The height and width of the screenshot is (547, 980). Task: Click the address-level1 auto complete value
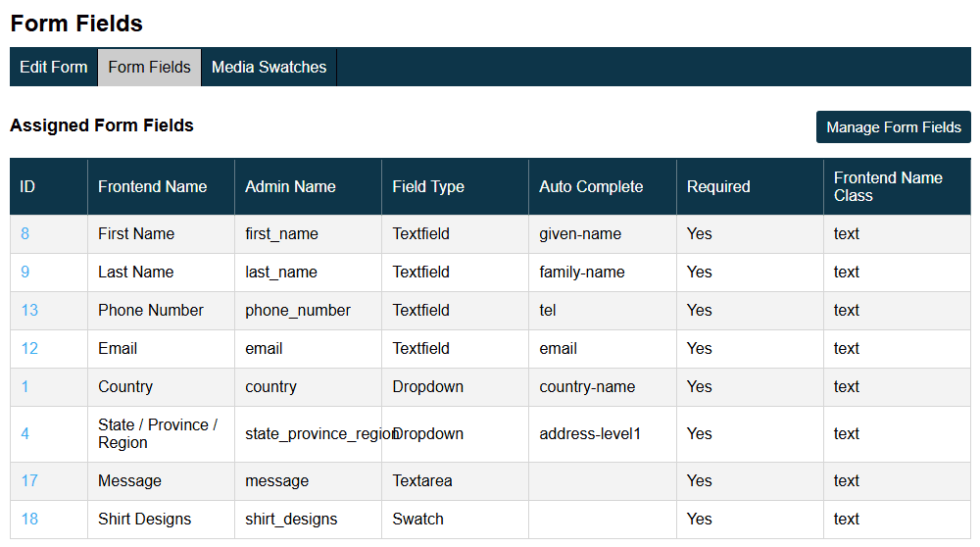click(x=590, y=433)
